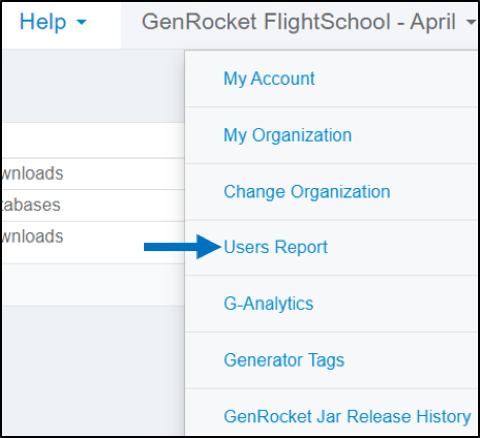The image size is (480, 438).
Task: Select Generator Tags entry
Action: pyautogui.click(x=284, y=360)
